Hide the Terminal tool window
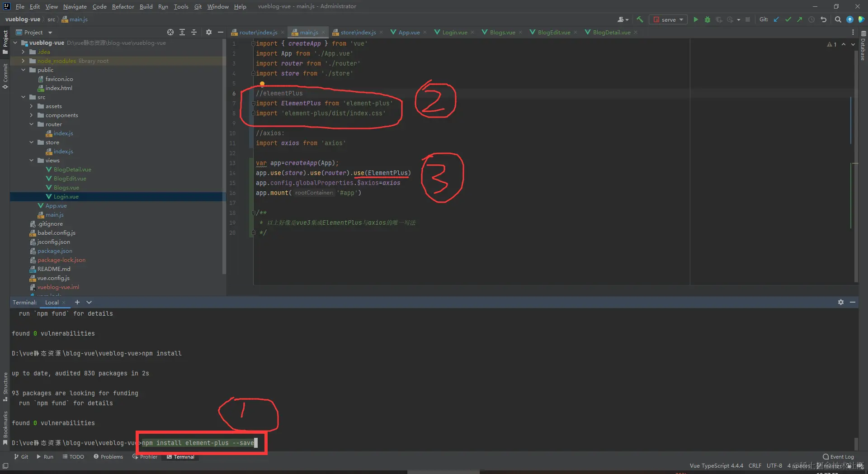Viewport: 868px width, 474px height. click(x=853, y=302)
